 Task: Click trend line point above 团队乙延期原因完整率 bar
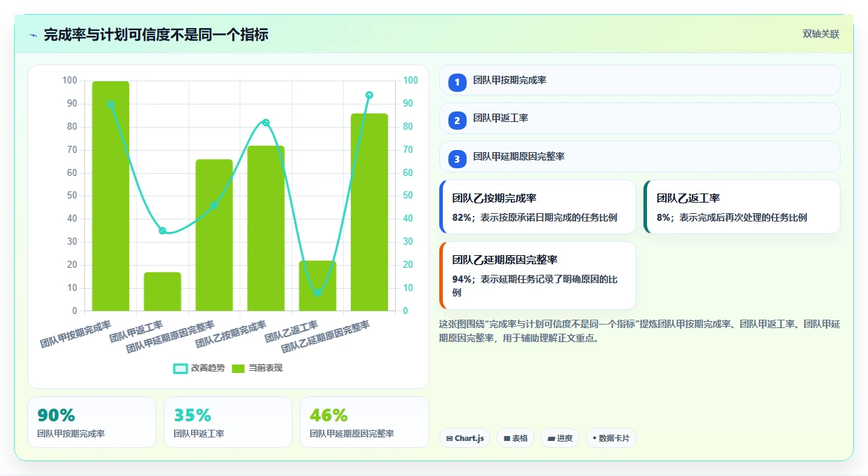point(369,95)
